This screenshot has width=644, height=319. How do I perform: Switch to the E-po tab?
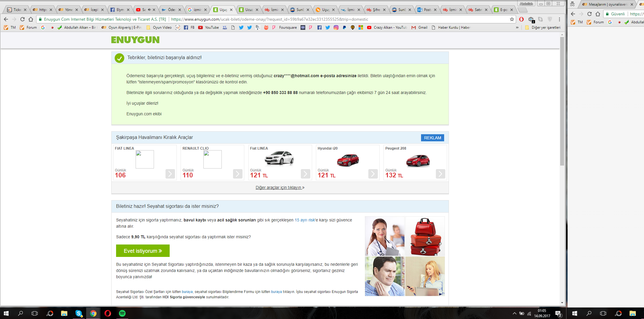click(503, 10)
